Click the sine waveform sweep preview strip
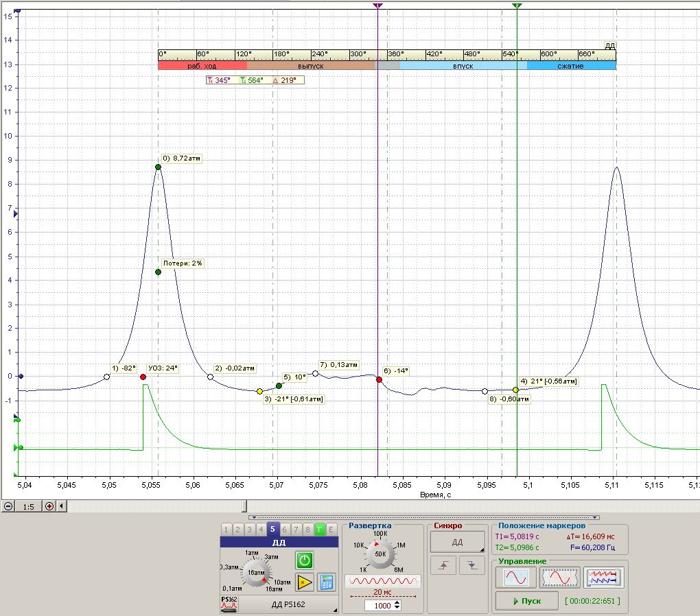Screen dimensions: 700x616 383,581
